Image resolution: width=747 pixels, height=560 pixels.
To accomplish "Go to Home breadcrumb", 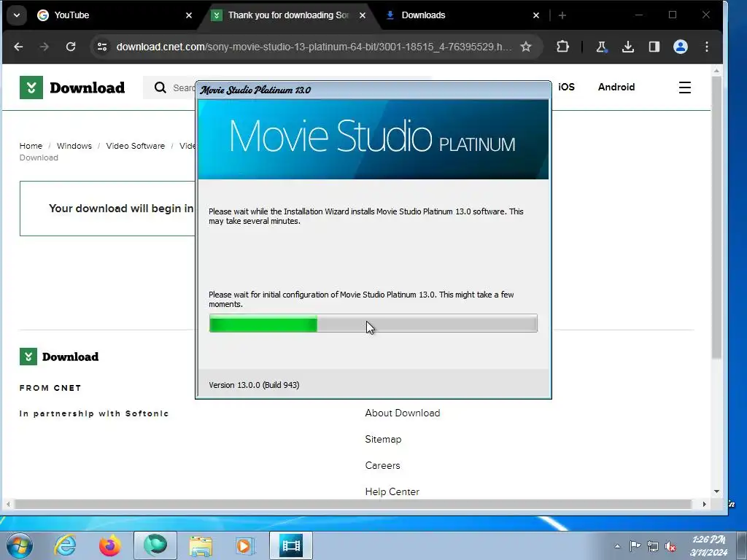I will click(x=31, y=146).
